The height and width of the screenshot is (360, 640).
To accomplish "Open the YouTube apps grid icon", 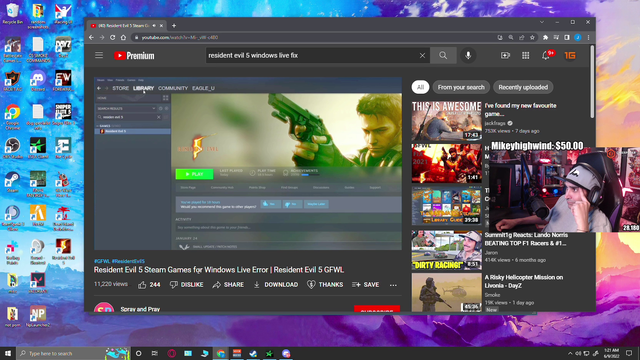I will (525, 56).
